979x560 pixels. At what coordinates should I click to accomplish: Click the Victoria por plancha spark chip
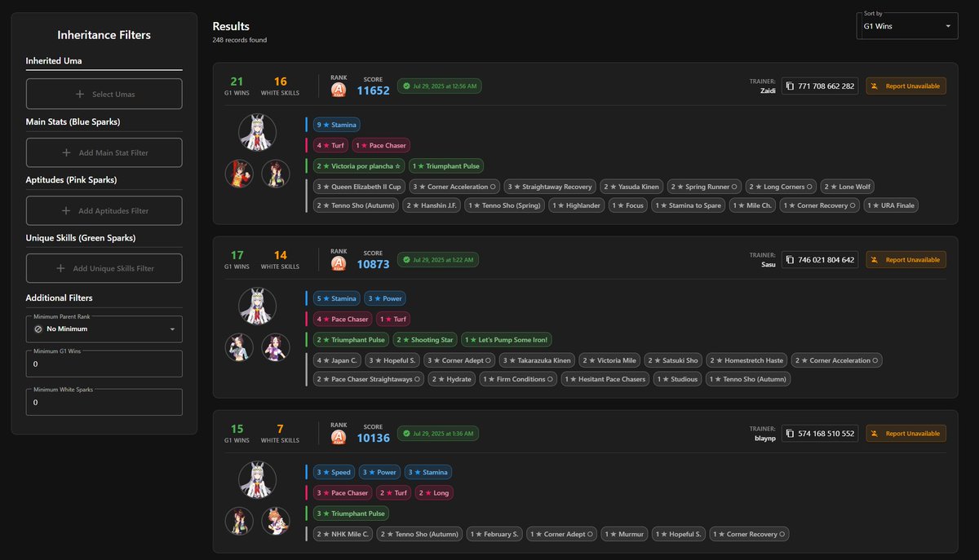pyautogui.click(x=359, y=165)
